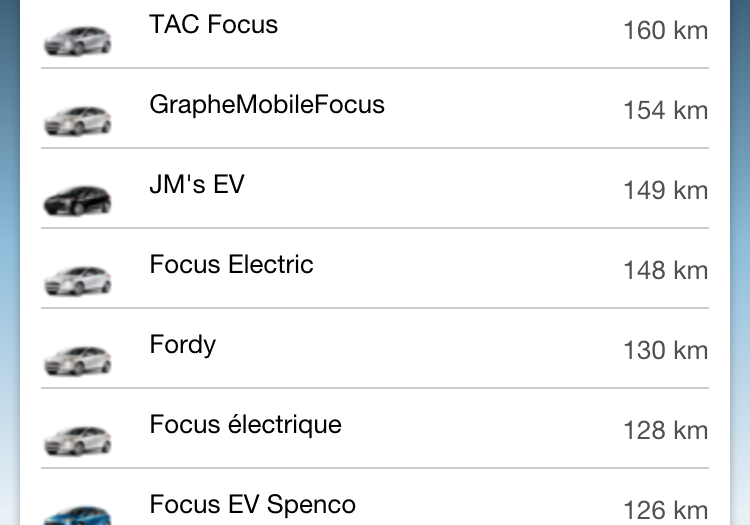The height and width of the screenshot is (525, 750).
Task: Select the car thumbnail next to GrapheMobileFocus
Action: click(78, 119)
